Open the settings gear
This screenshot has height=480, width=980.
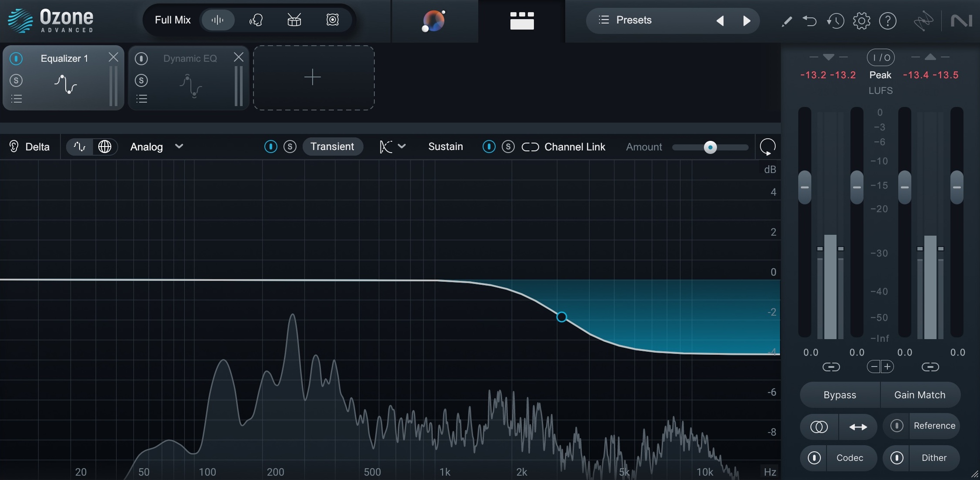pos(861,21)
